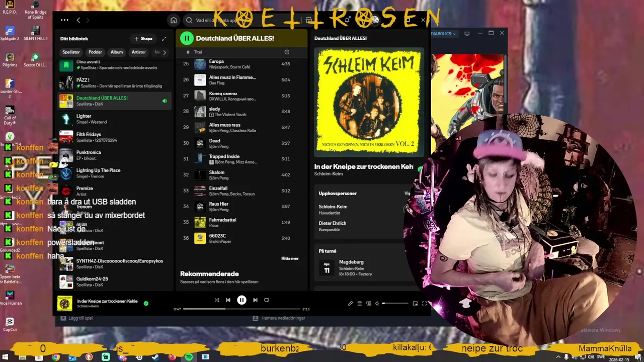The image size is (644, 362).
Task: Sort tracks by duration clock icon
Action: [287, 52]
